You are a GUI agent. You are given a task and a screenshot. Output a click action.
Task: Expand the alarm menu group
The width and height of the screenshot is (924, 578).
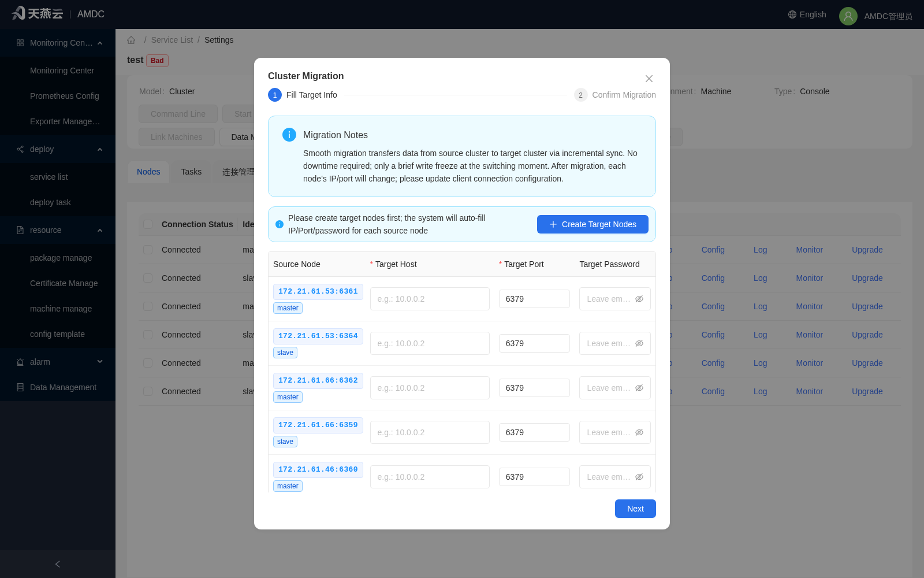pos(100,362)
